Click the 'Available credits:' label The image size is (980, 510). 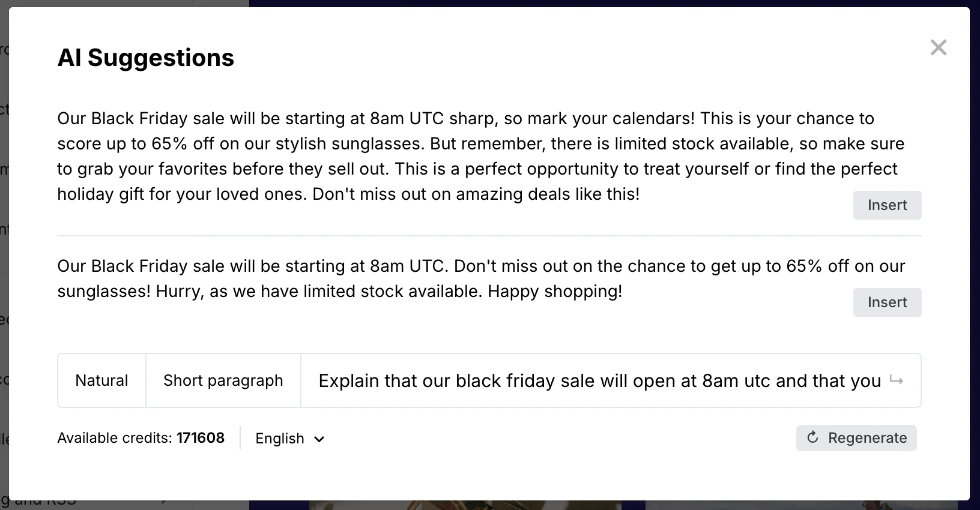[114, 438]
